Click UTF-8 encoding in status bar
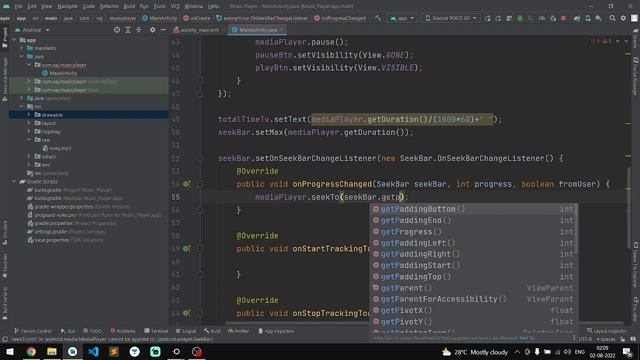 tap(585, 339)
